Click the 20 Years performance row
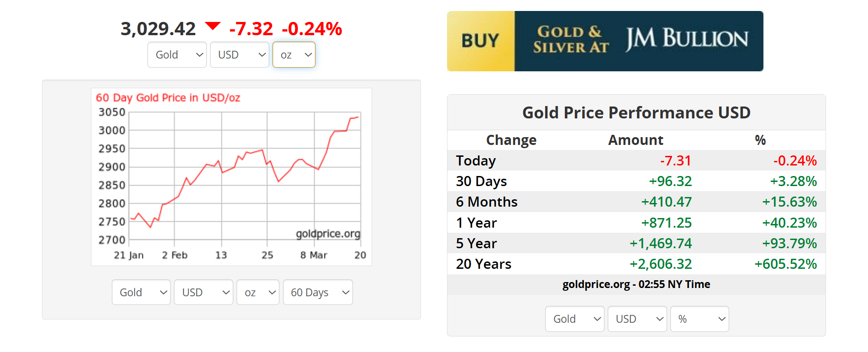 [636, 264]
